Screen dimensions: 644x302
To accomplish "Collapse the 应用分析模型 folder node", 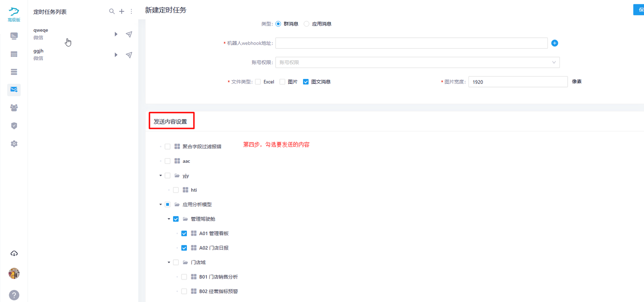I will pos(161,205).
